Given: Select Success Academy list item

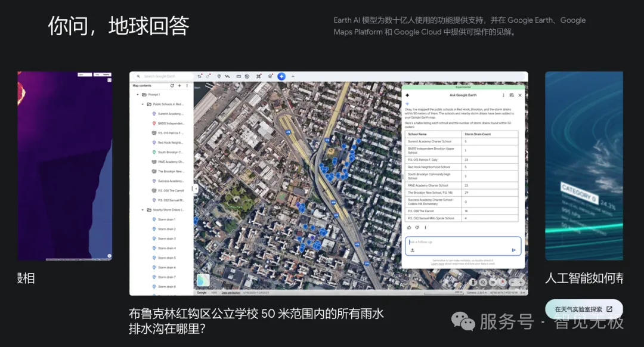Looking at the screenshot, I should (x=162, y=181).
